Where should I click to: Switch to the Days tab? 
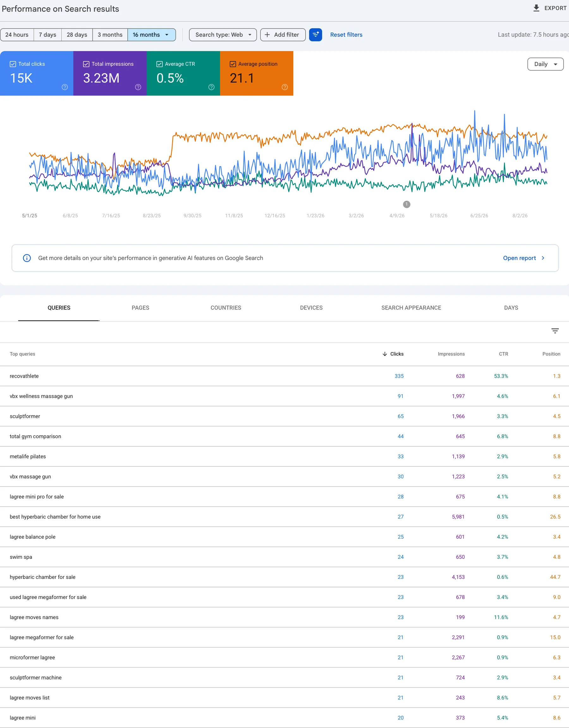tap(511, 308)
